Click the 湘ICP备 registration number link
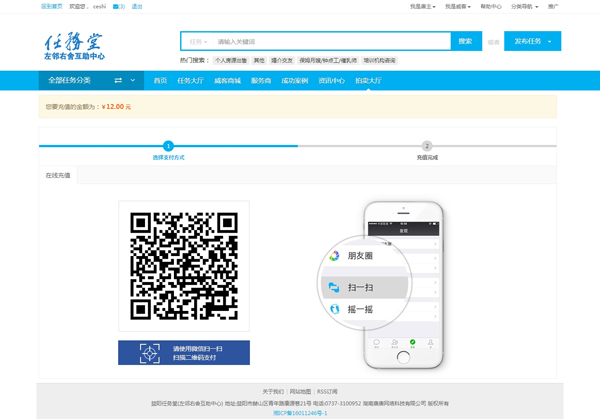Viewport: 600px width, 419px height. [x=300, y=413]
